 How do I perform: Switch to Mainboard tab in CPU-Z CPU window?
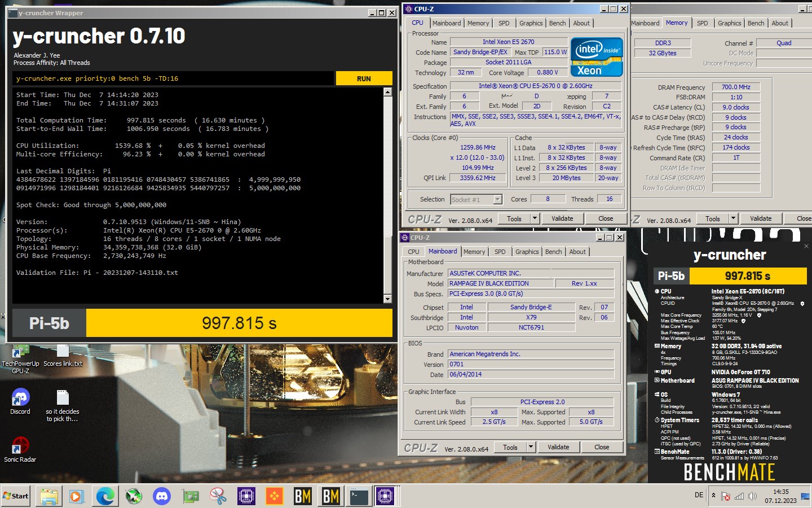[x=447, y=23]
